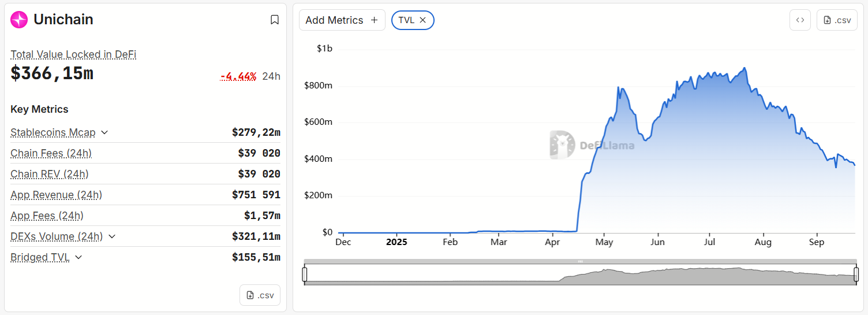Download chart data as .csv
This screenshot has height=315, width=868.
tap(837, 20)
